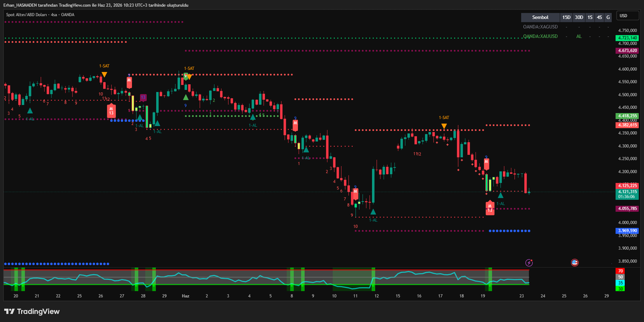This screenshot has width=644, height=322.
Task: Click the 3.850,000 price axis tick
Action: (627, 261)
